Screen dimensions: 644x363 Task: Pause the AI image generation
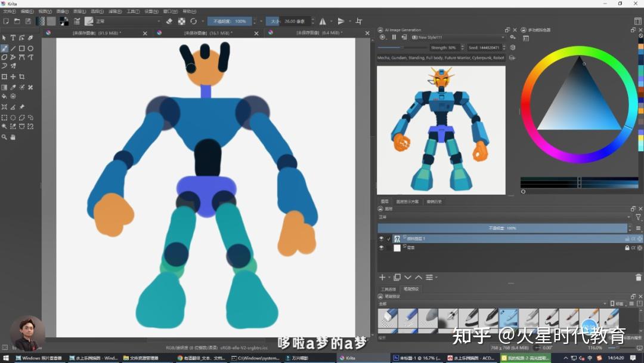coord(394,37)
